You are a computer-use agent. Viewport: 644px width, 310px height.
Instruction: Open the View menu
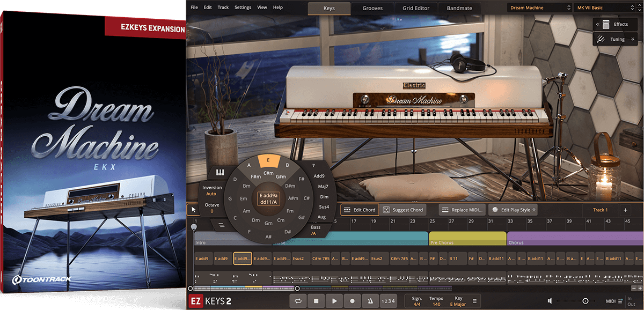pyautogui.click(x=262, y=8)
